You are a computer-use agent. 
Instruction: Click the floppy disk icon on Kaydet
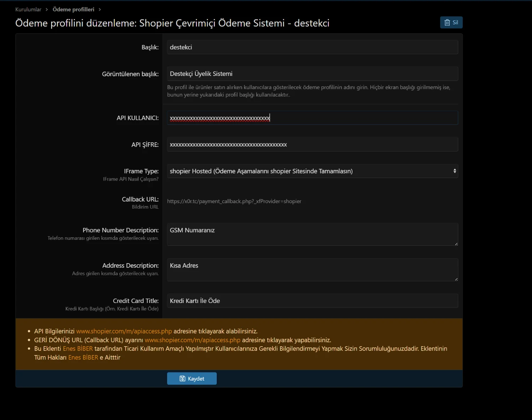pos(182,378)
